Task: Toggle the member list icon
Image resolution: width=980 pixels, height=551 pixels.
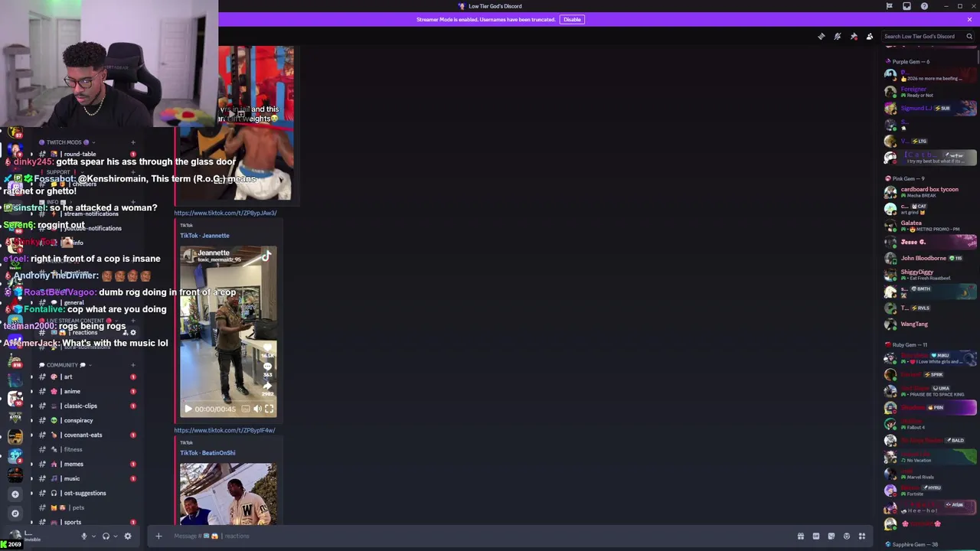Action: pyautogui.click(x=870, y=36)
